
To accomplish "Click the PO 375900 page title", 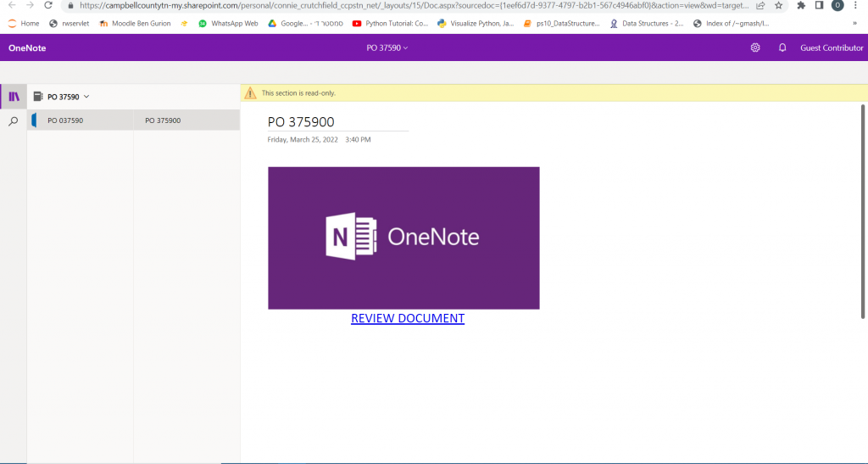I will (x=301, y=122).
